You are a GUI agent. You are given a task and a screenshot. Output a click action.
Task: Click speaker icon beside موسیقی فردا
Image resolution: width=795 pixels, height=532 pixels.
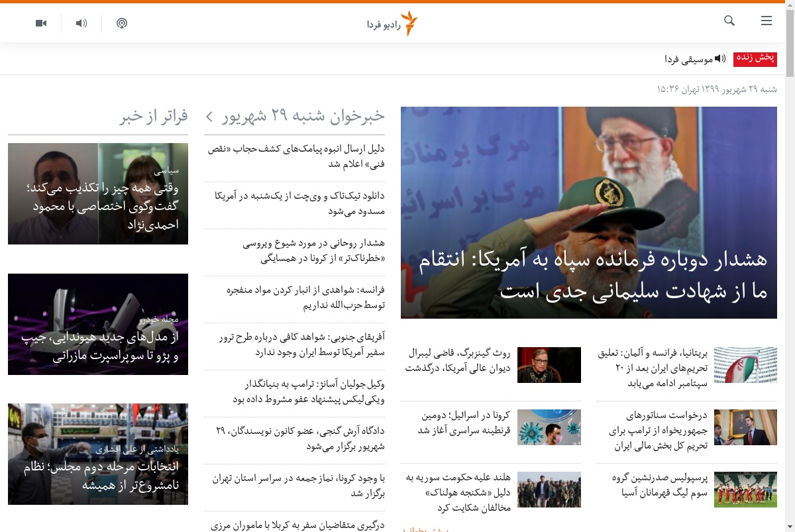click(719, 59)
